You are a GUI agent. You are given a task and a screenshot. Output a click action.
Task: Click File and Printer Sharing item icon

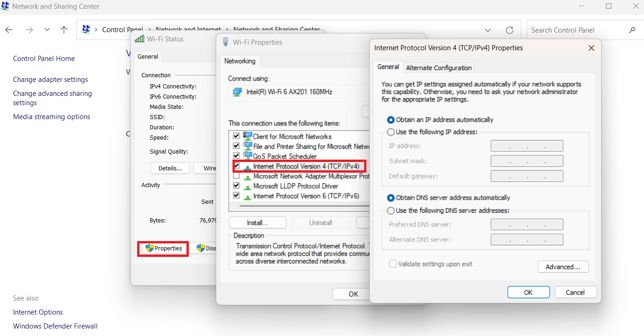pyautogui.click(x=247, y=146)
